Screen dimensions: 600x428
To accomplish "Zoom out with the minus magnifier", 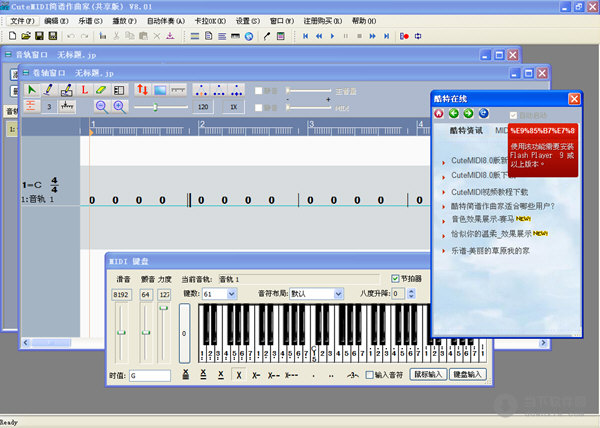I will point(101,107).
